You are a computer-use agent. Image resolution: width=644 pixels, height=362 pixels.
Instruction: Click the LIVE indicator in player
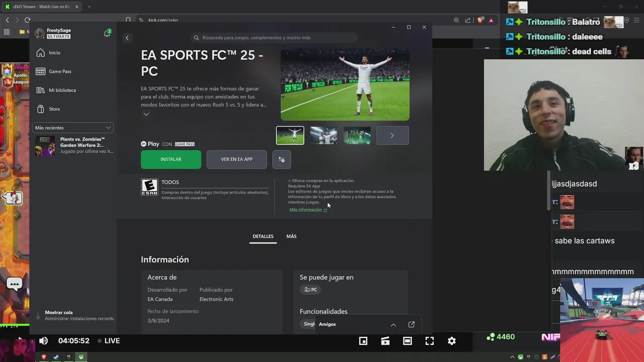coord(109,341)
